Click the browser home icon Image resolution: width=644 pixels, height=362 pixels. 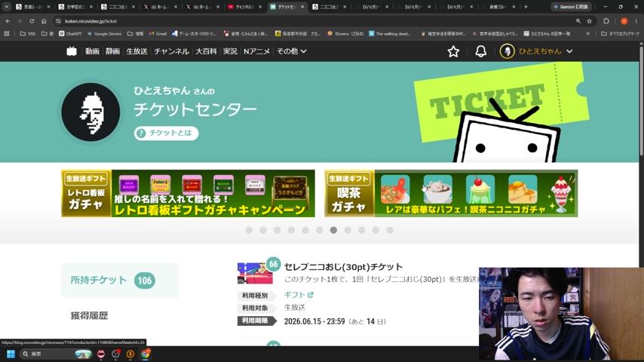point(44,21)
